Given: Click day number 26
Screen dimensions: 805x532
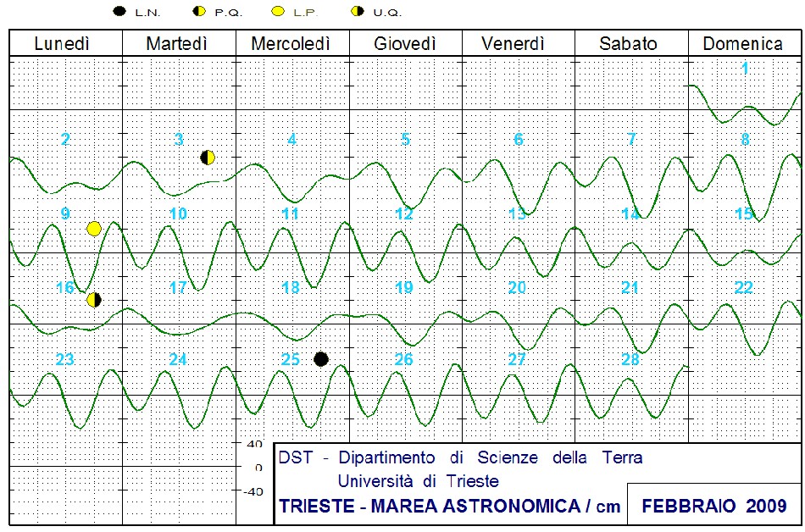Looking at the screenshot, I should pyautogui.click(x=404, y=358).
